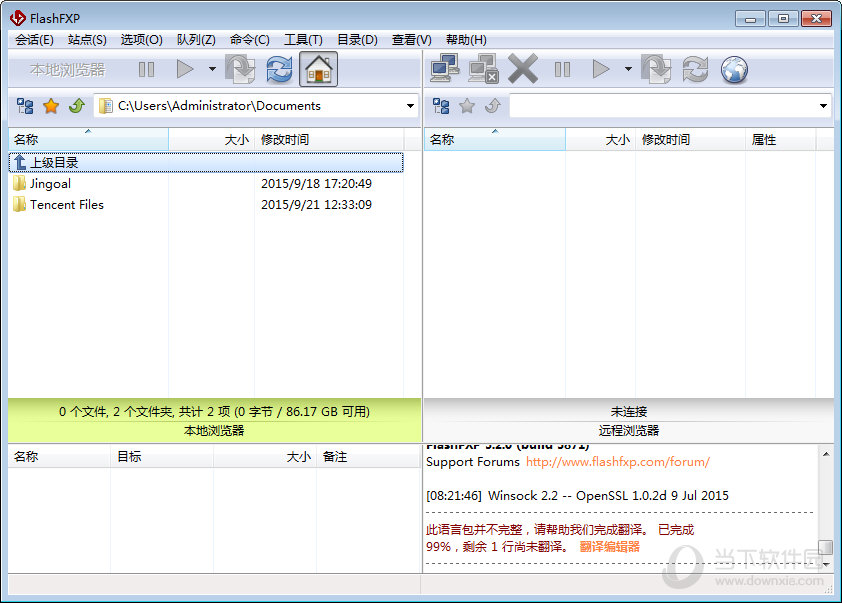The height and width of the screenshot is (603, 842).
Task: Click the local favorites star icon
Action: click(x=51, y=106)
